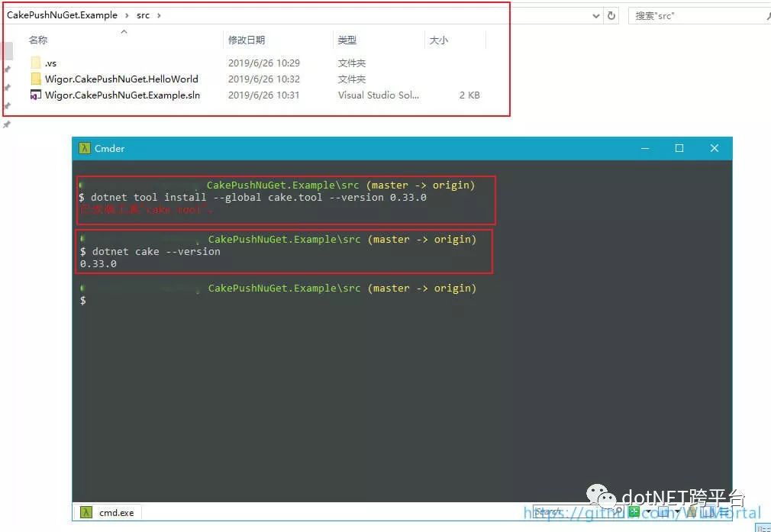Sort files by 名称 column
Viewport: 771px width, 532px height.
point(38,40)
